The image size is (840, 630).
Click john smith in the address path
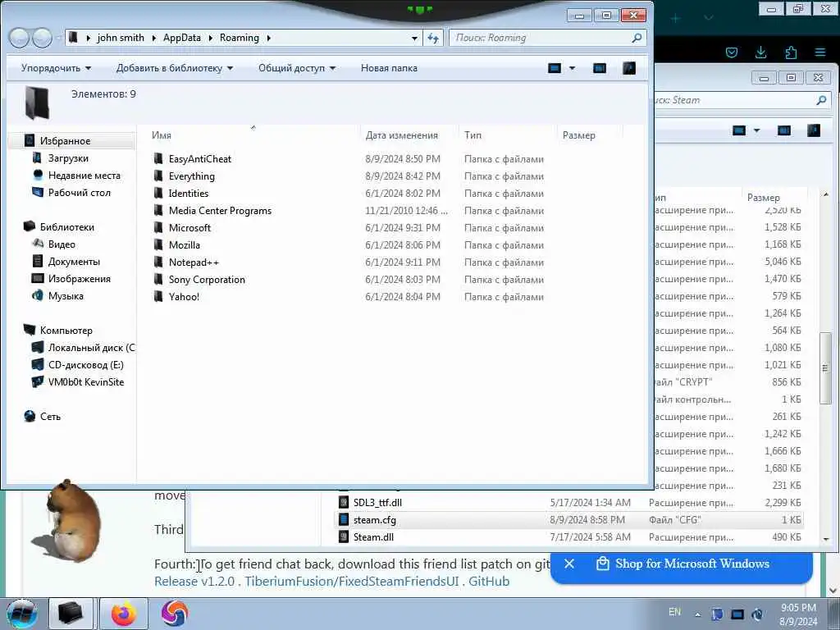click(121, 38)
